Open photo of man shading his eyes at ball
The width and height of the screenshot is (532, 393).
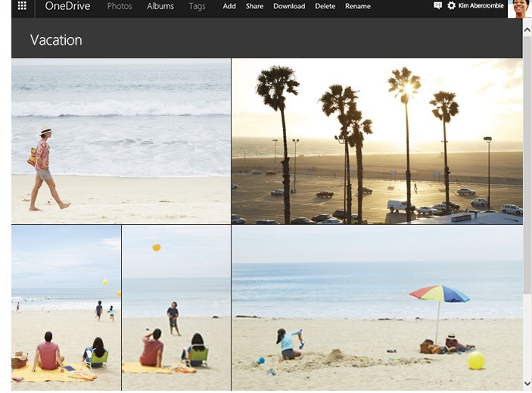tap(176, 308)
